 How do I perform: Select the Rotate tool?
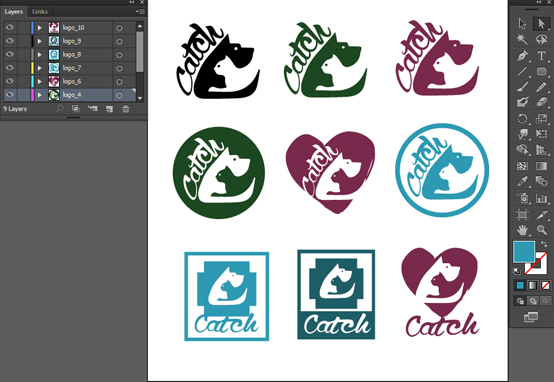click(x=522, y=118)
